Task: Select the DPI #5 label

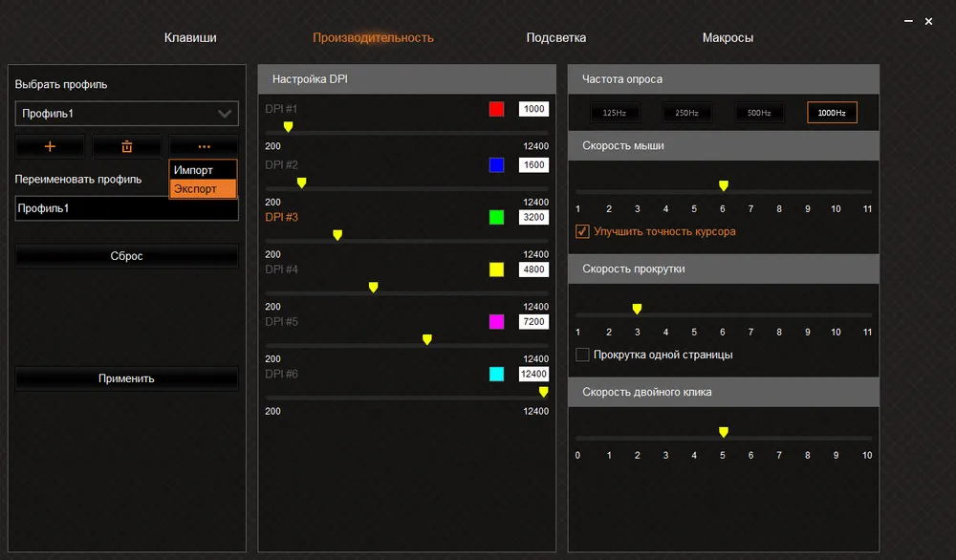Action: coord(281,322)
